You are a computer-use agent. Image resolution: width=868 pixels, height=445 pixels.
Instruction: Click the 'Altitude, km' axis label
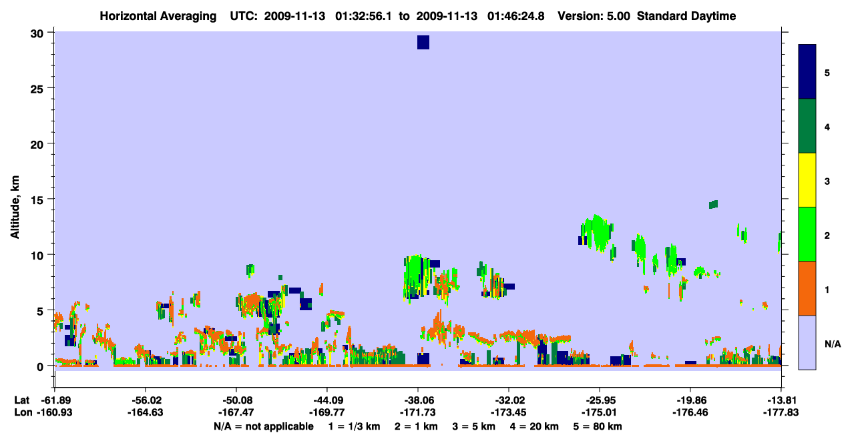pyautogui.click(x=15, y=207)
